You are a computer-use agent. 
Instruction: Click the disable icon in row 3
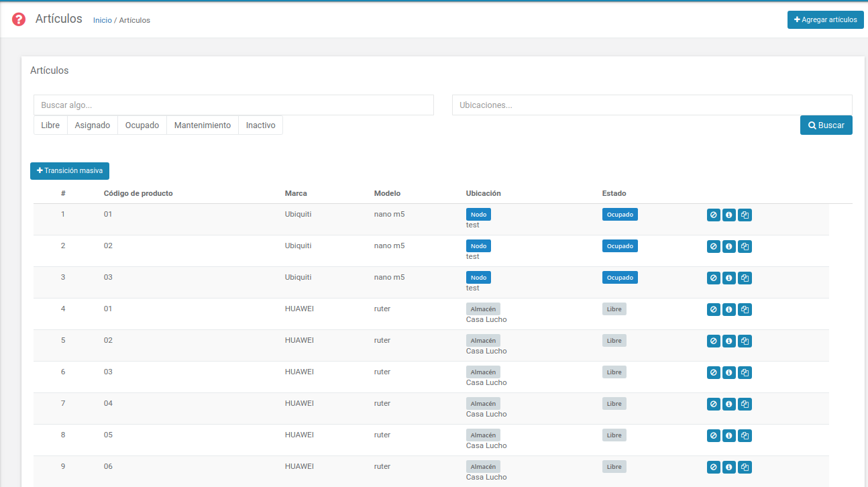click(x=714, y=278)
